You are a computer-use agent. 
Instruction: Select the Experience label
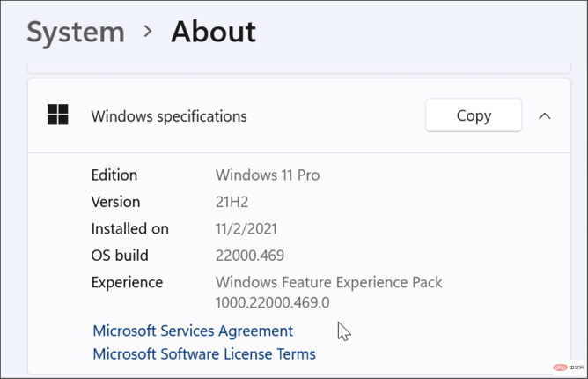coord(127,282)
